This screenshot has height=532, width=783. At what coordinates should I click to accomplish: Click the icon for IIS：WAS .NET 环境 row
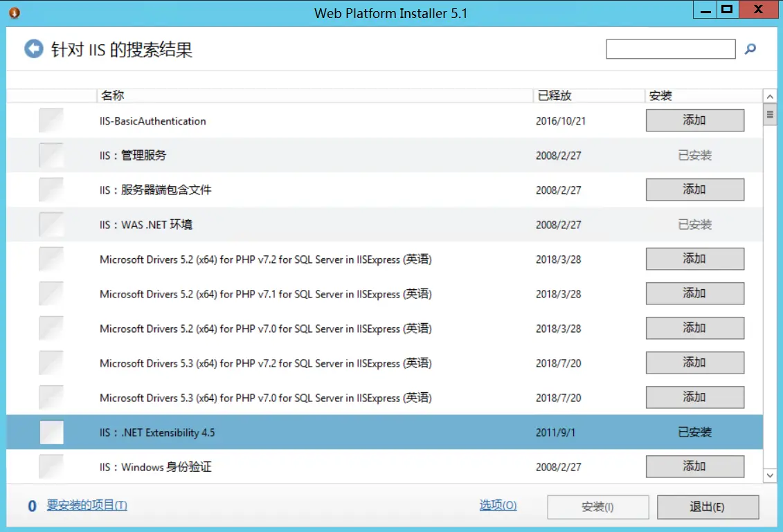click(51, 225)
